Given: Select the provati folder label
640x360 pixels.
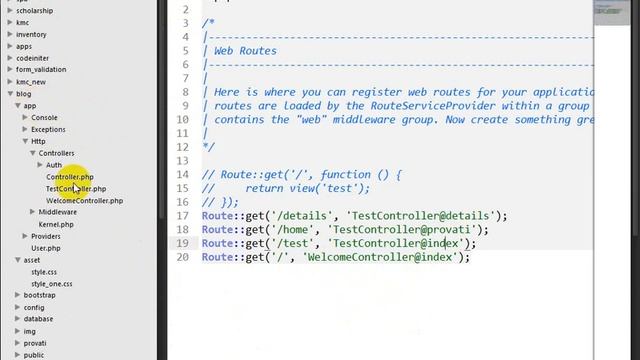Looking at the screenshot, I should click(35, 343).
